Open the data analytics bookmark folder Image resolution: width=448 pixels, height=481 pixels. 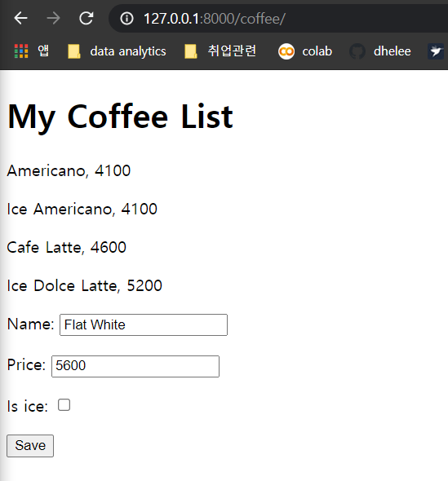pyautogui.click(x=117, y=51)
